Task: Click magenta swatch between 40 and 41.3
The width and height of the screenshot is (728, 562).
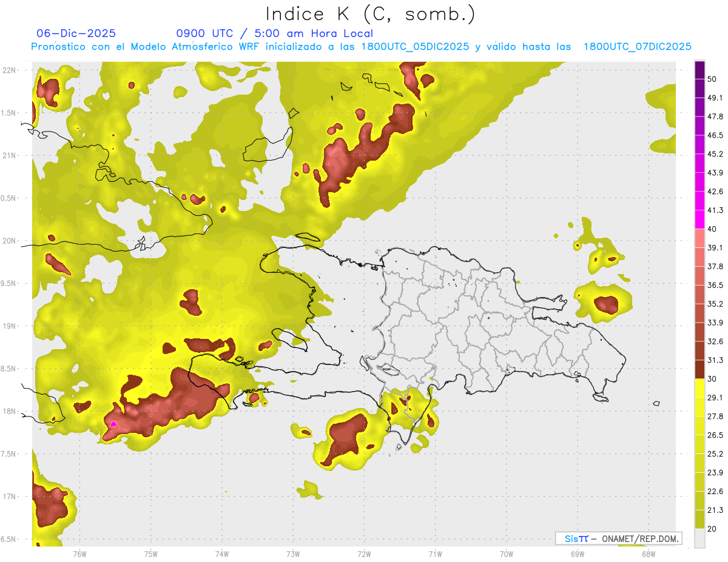Action: pos(699,220)
